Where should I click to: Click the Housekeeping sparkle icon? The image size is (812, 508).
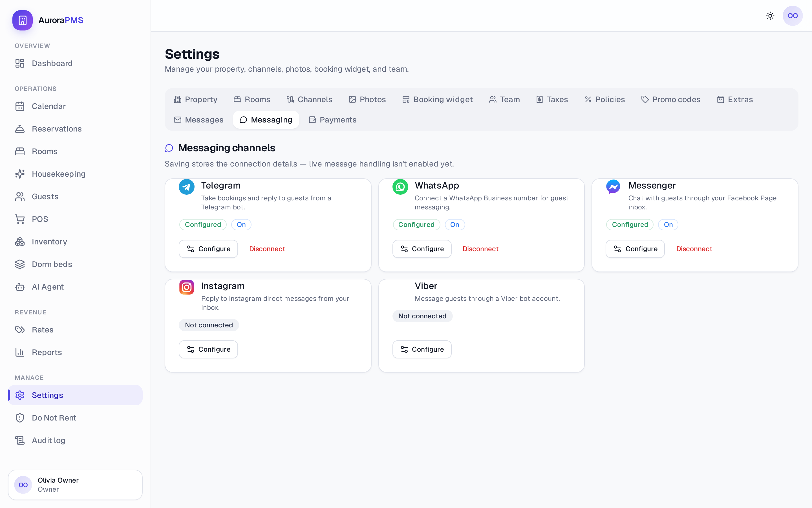20,174
